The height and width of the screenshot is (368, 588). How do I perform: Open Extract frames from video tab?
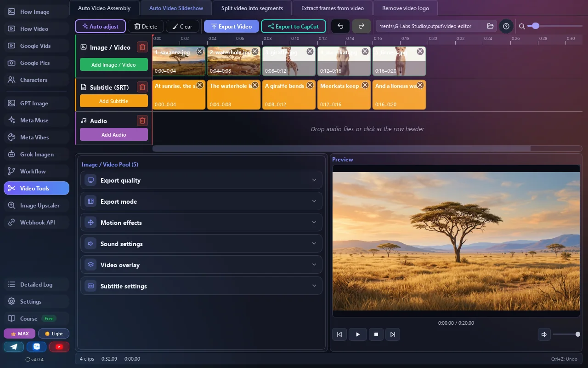333,8
